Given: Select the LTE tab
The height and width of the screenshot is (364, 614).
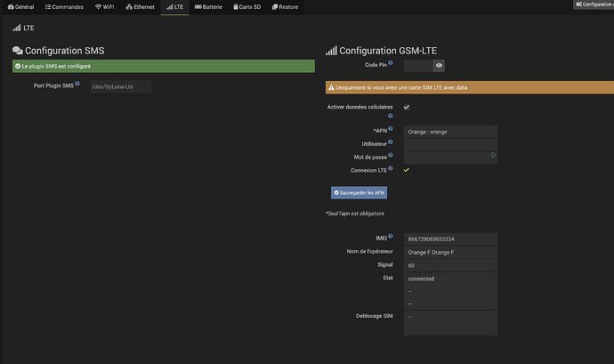Looking at the screenshot, I should (x=174, y=7).
